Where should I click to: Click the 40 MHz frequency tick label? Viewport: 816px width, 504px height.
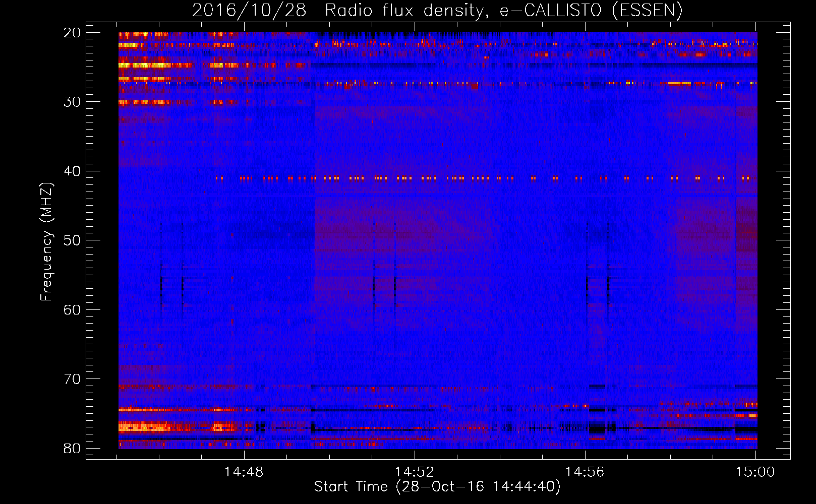click(x=72, y=171)
